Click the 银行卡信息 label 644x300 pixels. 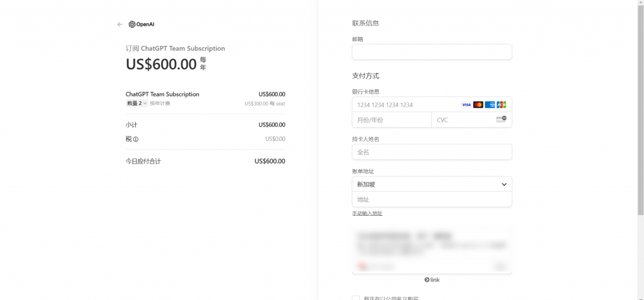(365, 92)
